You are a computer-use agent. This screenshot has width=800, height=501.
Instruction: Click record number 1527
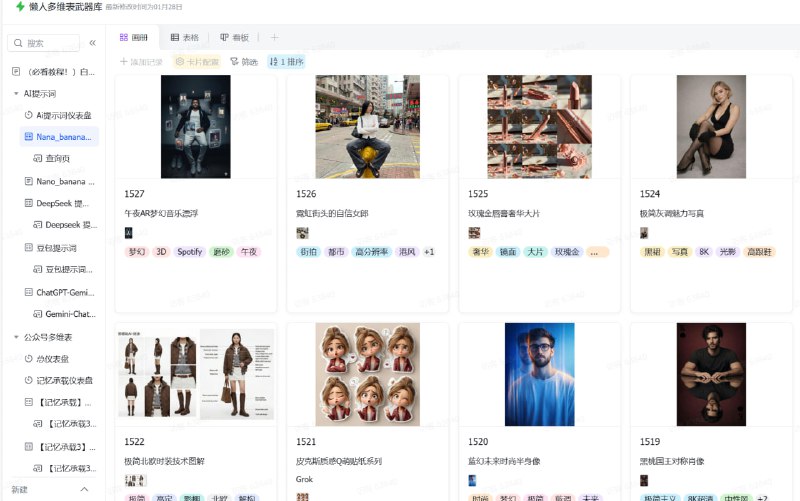135,194
